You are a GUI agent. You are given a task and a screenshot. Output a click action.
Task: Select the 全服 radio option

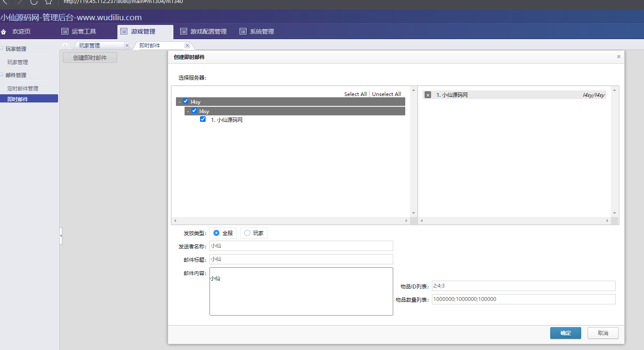point(216,233)
